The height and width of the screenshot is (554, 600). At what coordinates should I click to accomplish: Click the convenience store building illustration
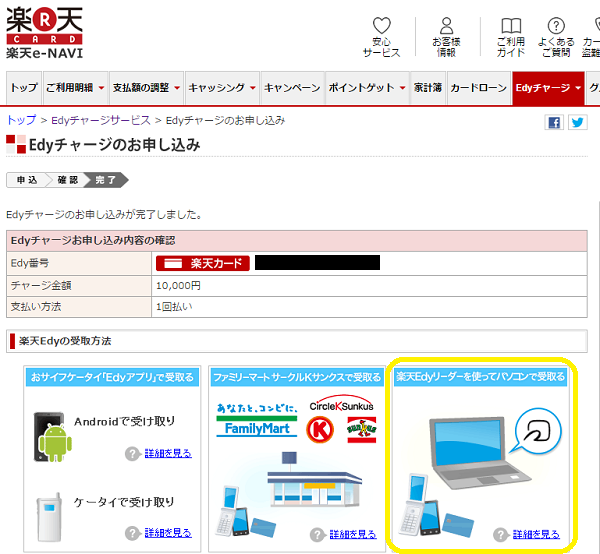click(x=315, y=480)
